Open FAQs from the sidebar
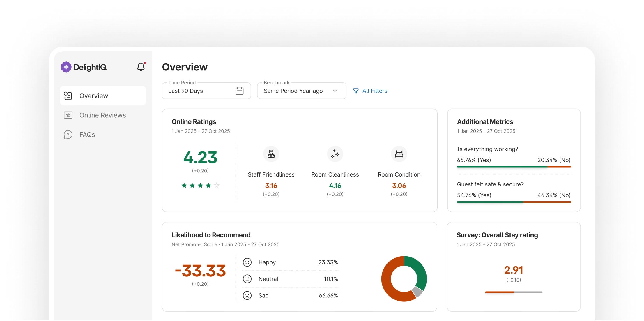 tap(87, 135)
